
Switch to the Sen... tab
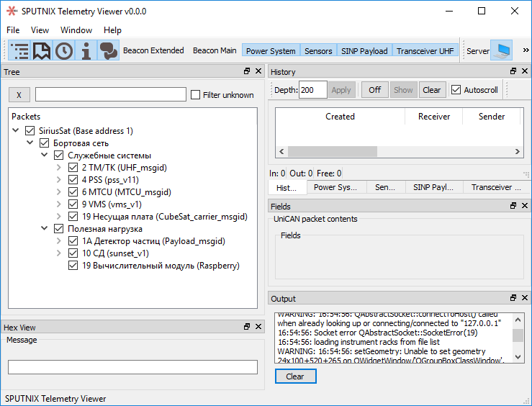(385, 187)
